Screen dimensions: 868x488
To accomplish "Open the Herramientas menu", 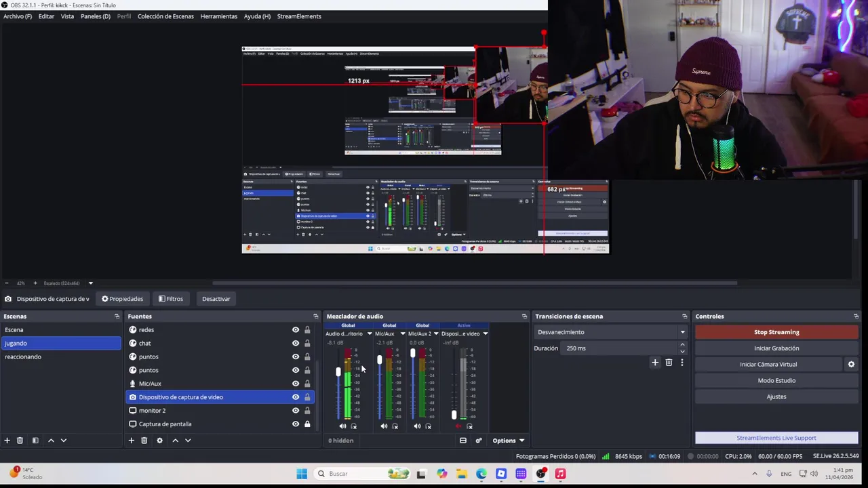I will coord(219,16).
